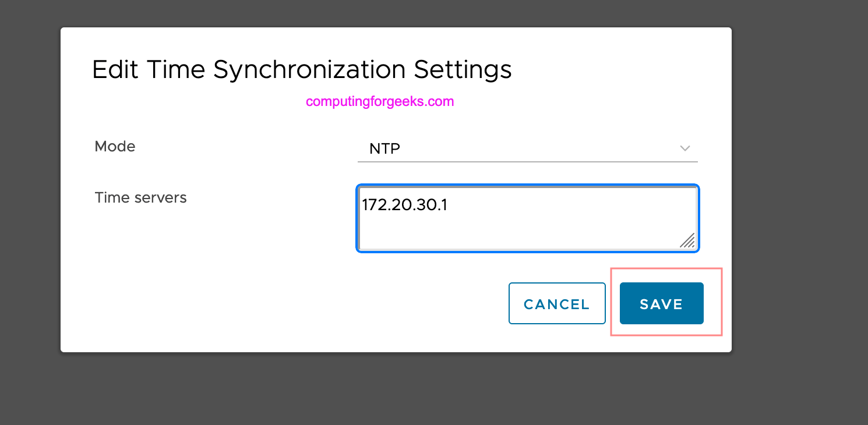The height and width of the screenshot is (425, 868).
Task: Click the underline beneath the Mode dropdown
Action: (x=527, y=161)
